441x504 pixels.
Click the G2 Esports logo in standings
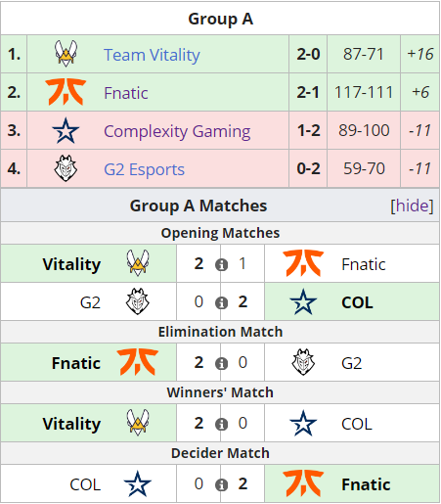coord(66,168)
